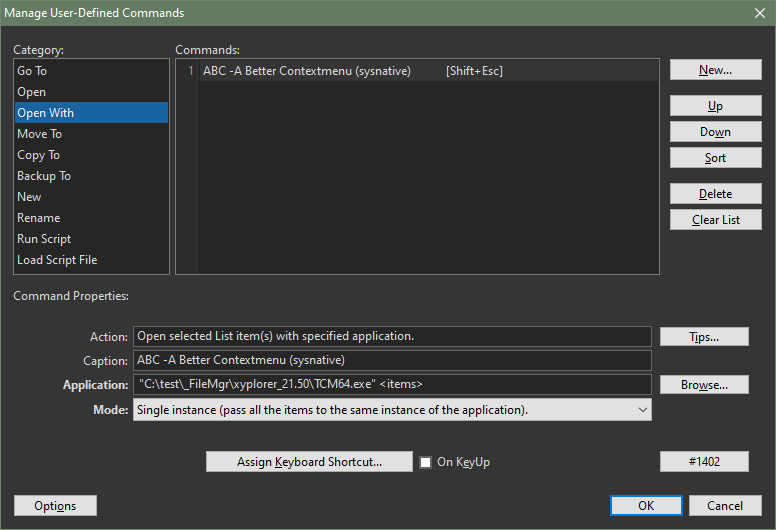Select the Go To category
The image size is (776, 530).
91,71
